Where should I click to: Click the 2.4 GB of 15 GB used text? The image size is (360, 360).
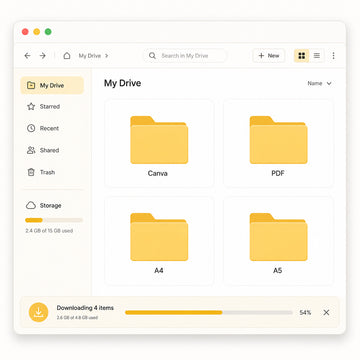49,231
